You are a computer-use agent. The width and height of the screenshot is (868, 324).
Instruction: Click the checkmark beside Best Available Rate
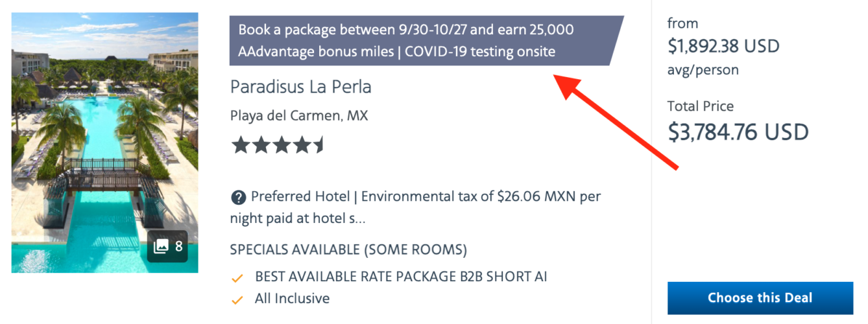point(237,277)
